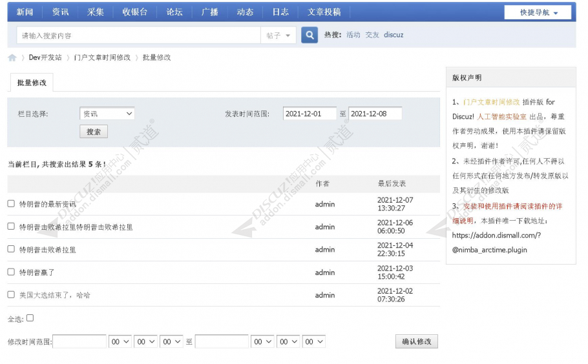588x364 pixels.
Task: Toggle the 全选 select-all checkbox
Action: point(30,318)
